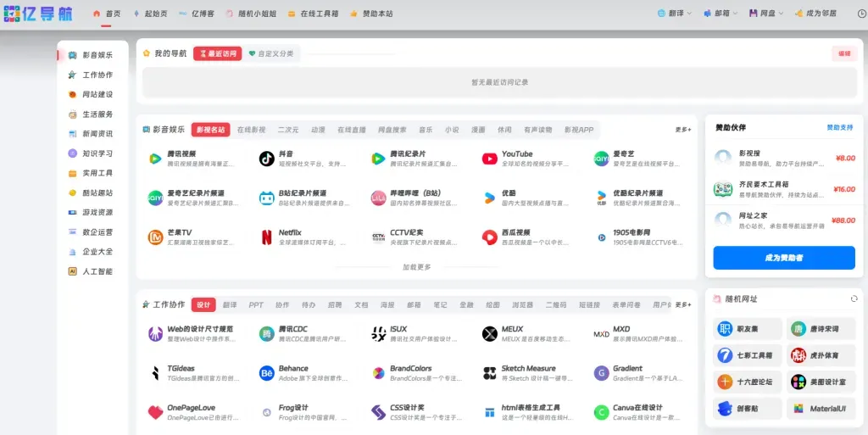Image resolution: width=868 pixels, height=435 pixels.
Task: Click the 芒果TV orange icon
Action: click(156, 237)
